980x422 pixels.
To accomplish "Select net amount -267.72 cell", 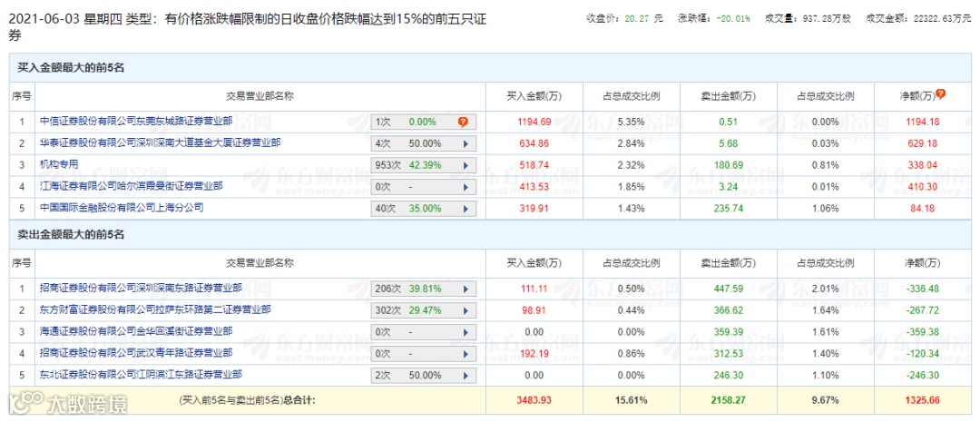I will coord(923,310).
